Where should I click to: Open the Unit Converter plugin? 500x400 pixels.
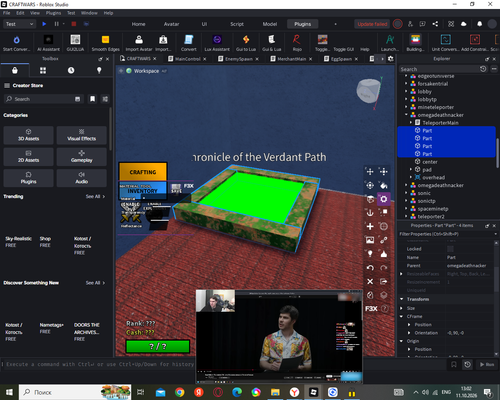(446, 43)
